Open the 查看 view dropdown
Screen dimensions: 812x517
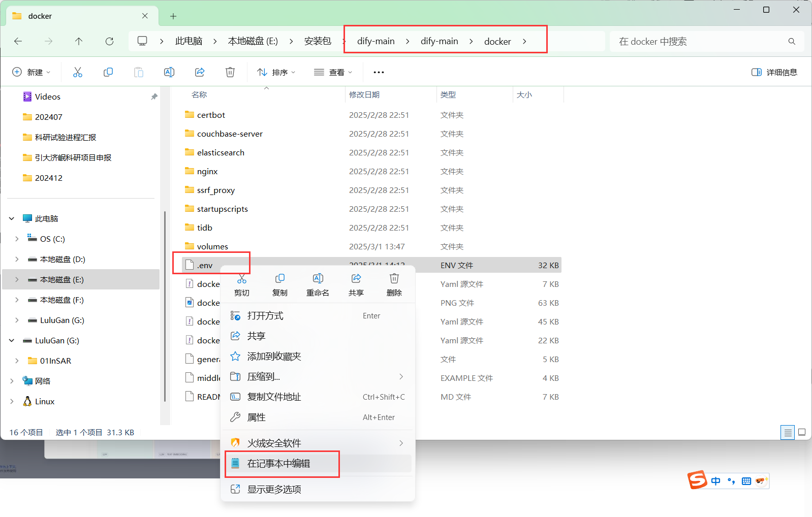[x=333, y=72]
